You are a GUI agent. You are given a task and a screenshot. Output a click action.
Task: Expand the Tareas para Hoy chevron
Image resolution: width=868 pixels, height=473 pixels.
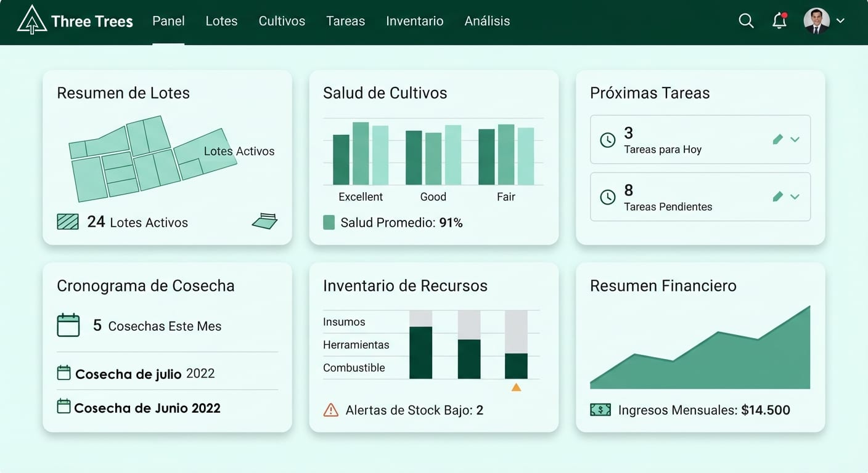point(795,140)
